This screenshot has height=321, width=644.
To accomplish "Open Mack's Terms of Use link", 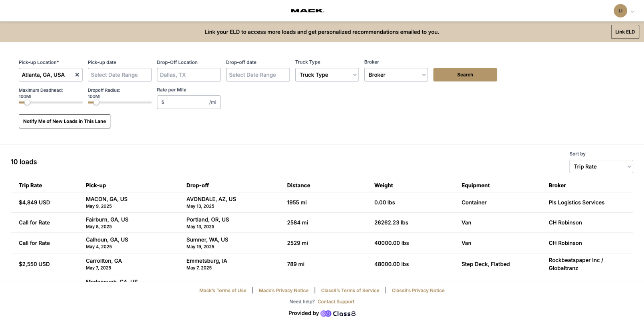I will click(223, 291).
